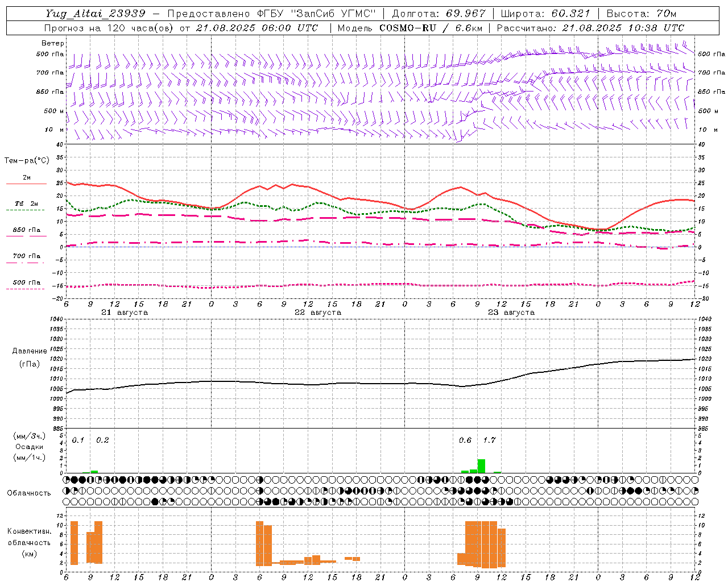The image size is (728, 582).
Task: Click the 0.1 precipitation amount value
Action: [x=78, y=440]
